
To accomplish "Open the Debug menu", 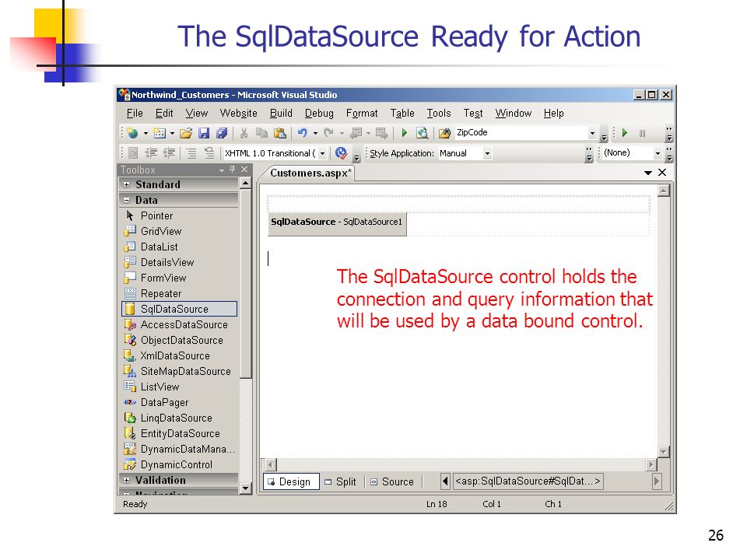I will click(319, 114).
